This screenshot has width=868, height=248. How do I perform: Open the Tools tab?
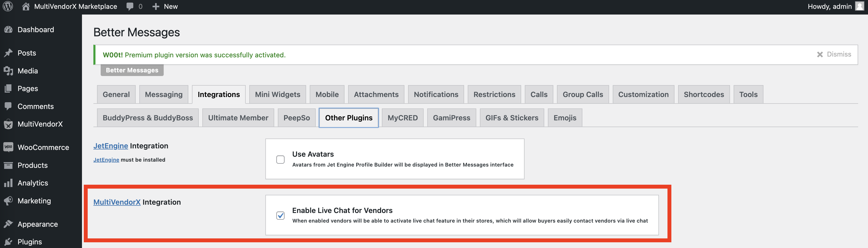coord(748,94)
